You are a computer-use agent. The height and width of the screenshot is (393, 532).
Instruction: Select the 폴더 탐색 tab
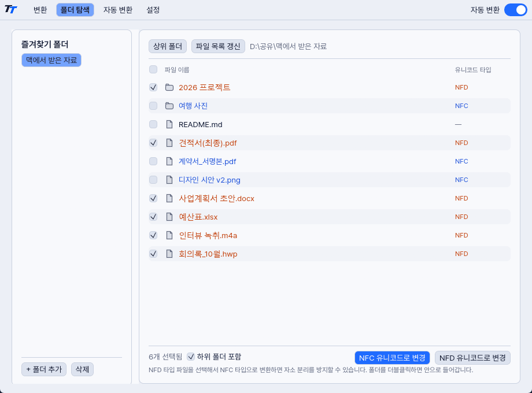(x=75, y=10)
